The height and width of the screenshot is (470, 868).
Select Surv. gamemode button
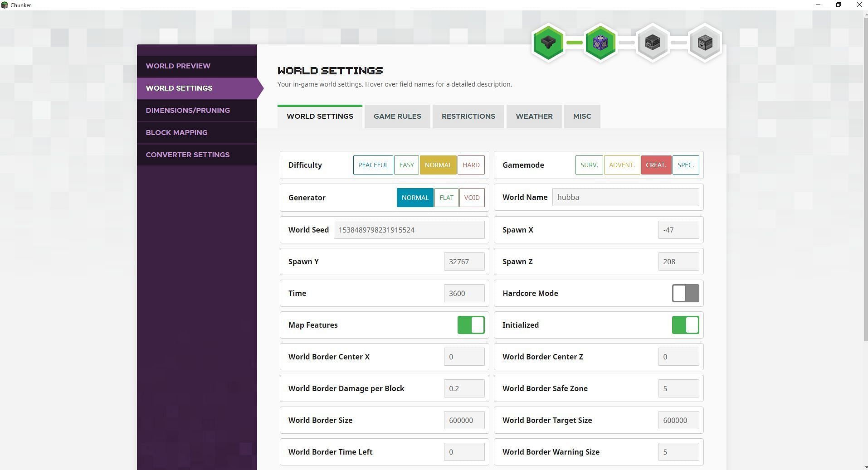pos(589,165)
